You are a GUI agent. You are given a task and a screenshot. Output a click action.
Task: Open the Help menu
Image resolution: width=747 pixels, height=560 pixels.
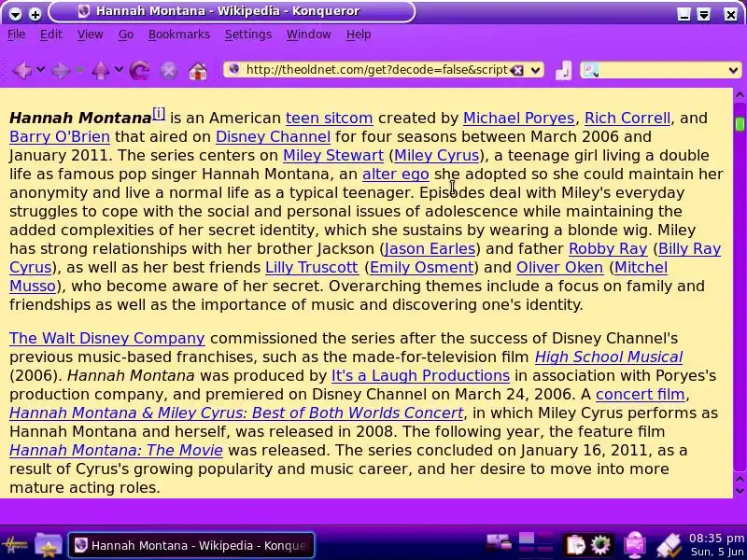(x=359, y=35)
